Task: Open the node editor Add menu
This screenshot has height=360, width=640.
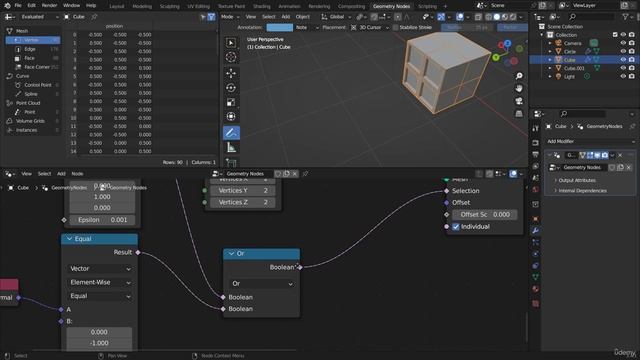Action: 61,173
